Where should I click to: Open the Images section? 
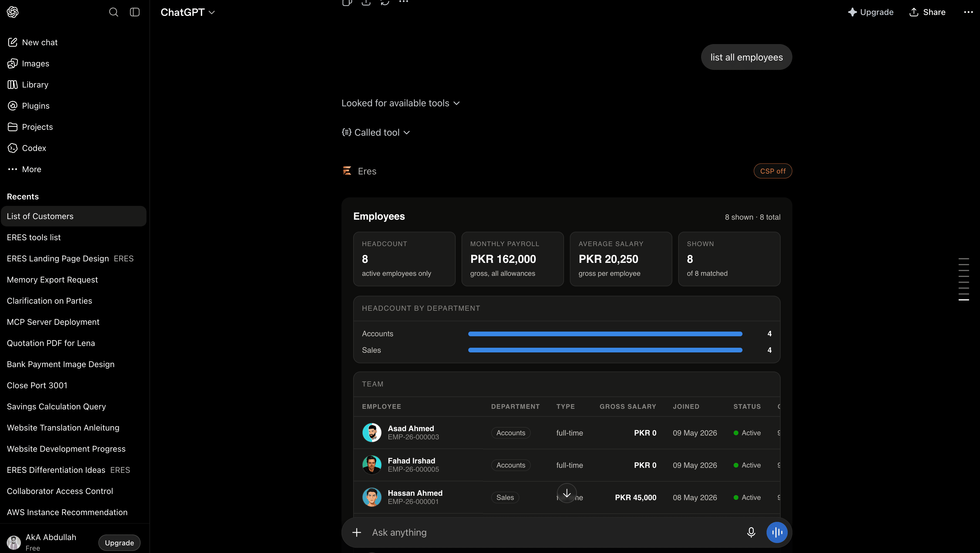coord(74,63)
